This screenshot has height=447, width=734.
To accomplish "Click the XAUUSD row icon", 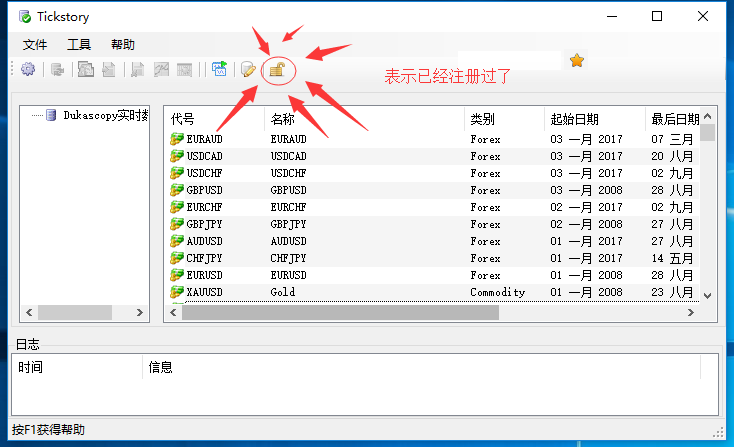I will coord(176,292).
